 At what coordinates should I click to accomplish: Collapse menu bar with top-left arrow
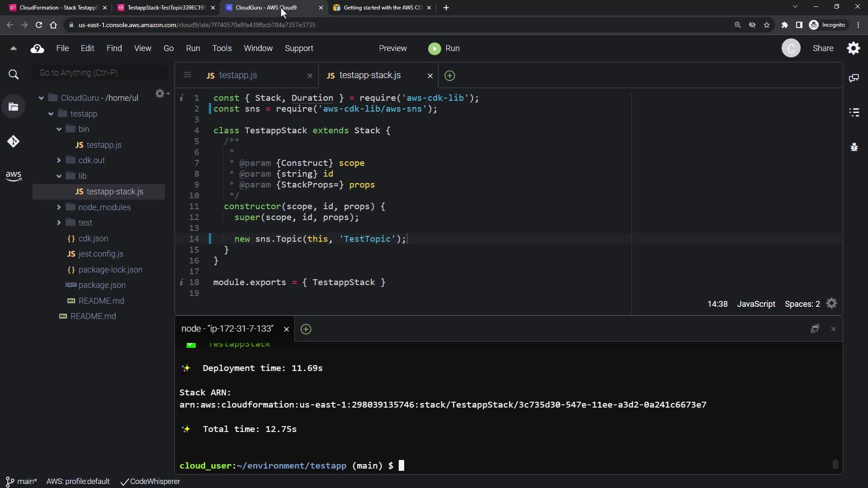point(13,48)
